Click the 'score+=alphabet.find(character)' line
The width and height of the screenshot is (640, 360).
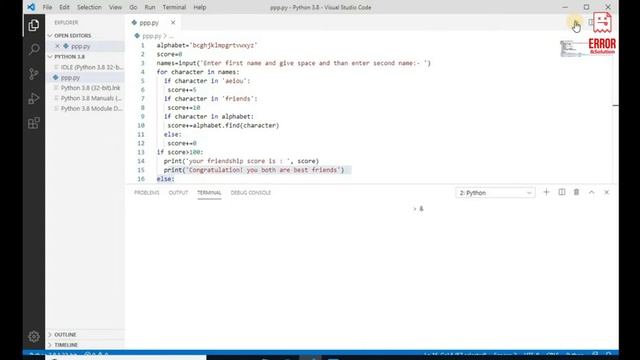click(x=223, y=125)
